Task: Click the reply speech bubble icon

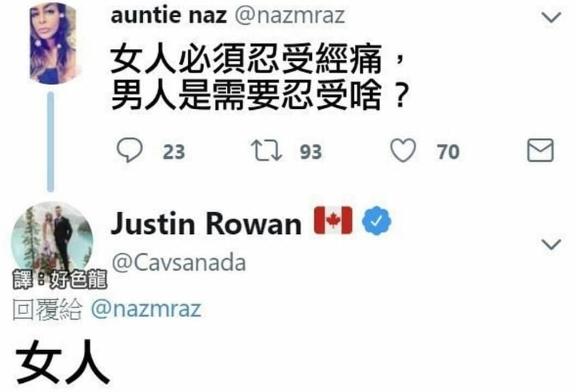Action: point(130,150)
